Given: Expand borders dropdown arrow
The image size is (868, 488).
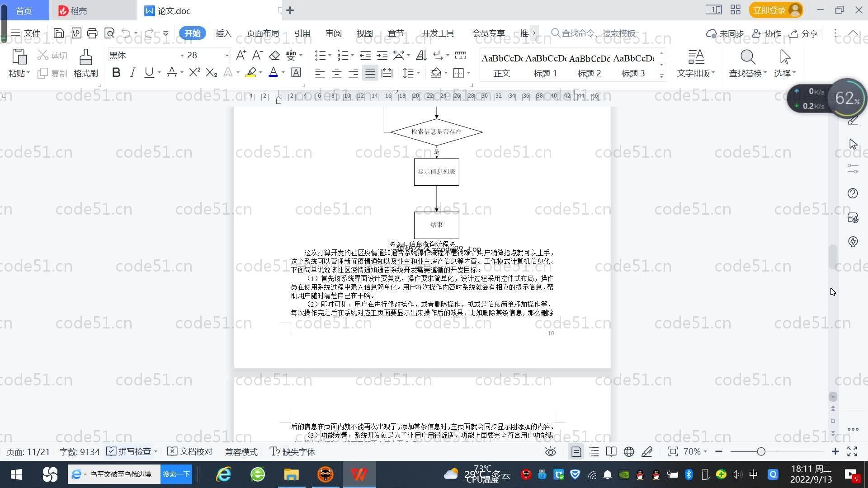Looking at the screenshot, I should (468, 73).
